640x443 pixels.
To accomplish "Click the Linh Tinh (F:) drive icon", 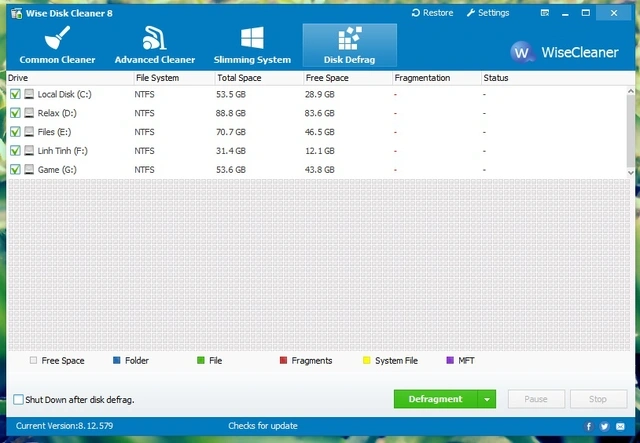I will tap(29, 151).
